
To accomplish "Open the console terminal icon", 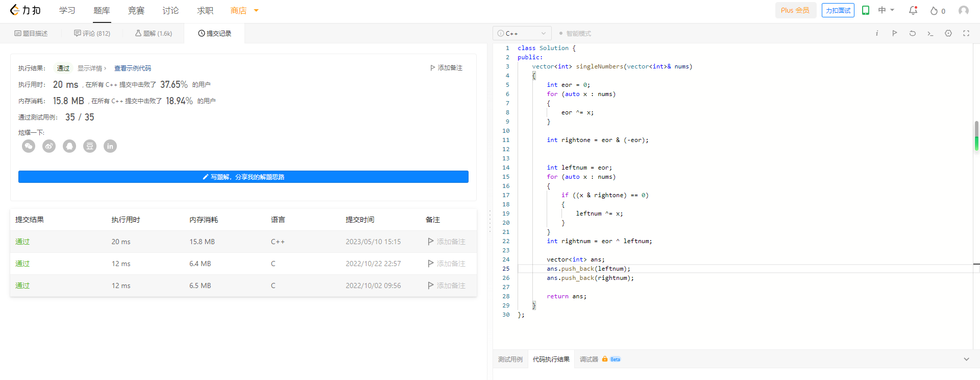I will (x=930, y=33).
